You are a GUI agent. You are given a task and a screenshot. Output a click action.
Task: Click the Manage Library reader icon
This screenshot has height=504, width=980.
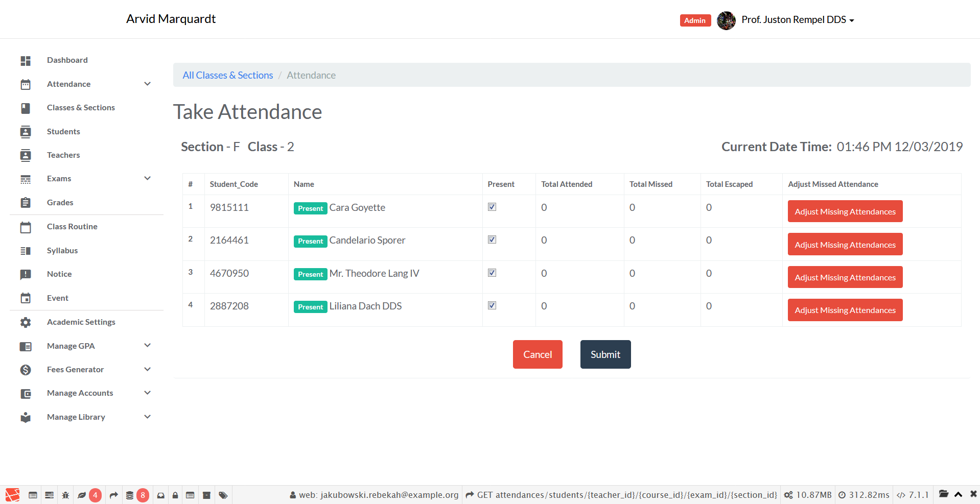(26, 417)
